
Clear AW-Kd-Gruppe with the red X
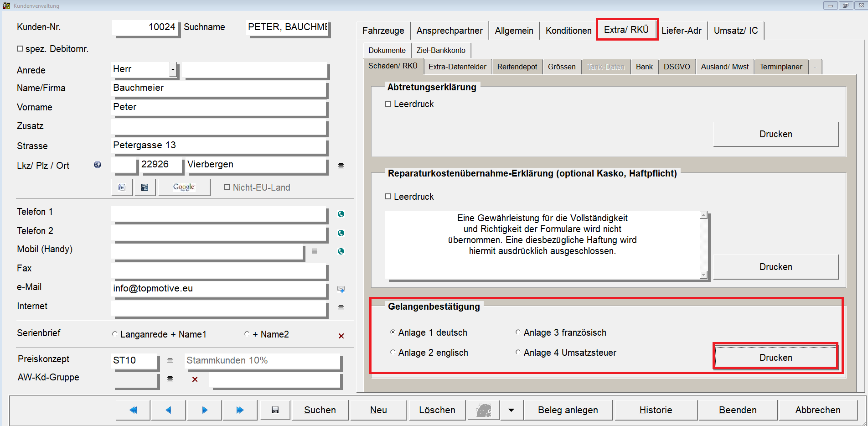(x=195, y=379)
